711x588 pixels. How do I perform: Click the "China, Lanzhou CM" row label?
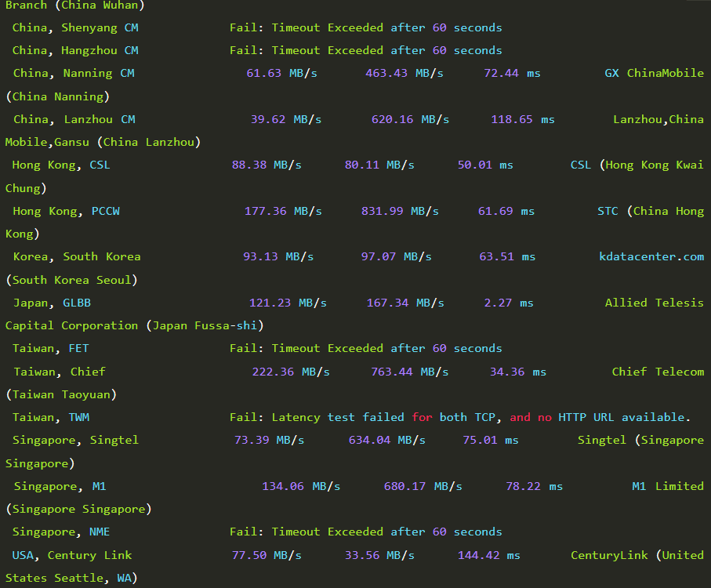click(x=74, y=120)
